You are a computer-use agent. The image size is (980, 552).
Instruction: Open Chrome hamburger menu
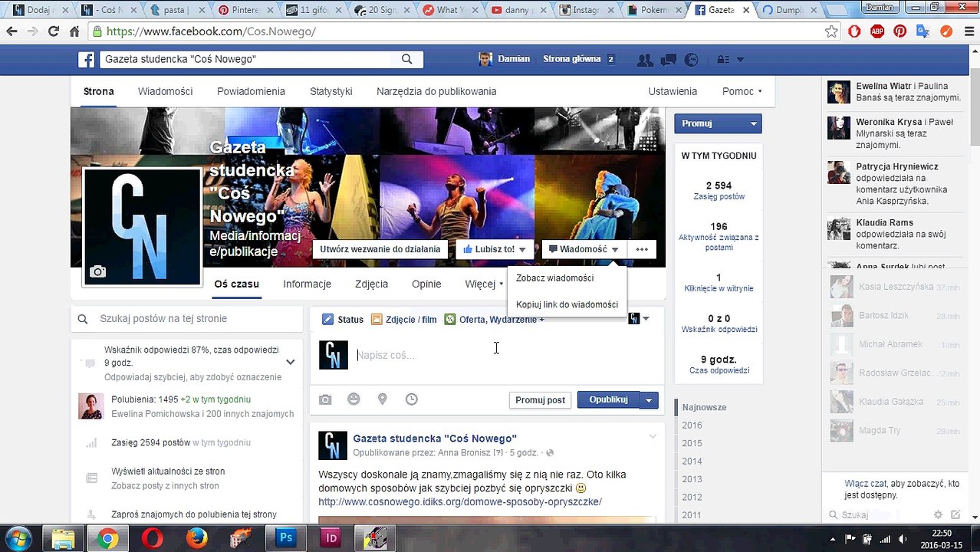tap(968, 31)
